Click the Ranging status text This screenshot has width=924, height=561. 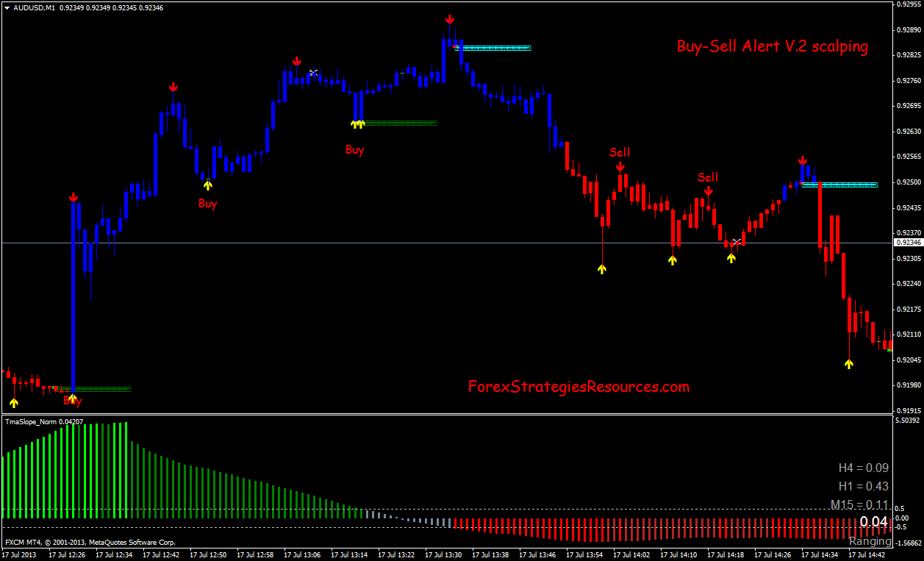click(x=870, y=541)
